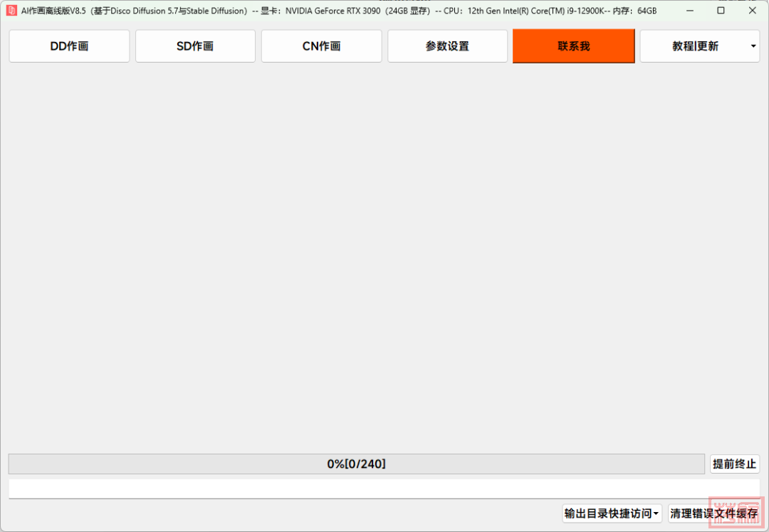Click the title bar text showing RTX 3090

tap(333, 11)
